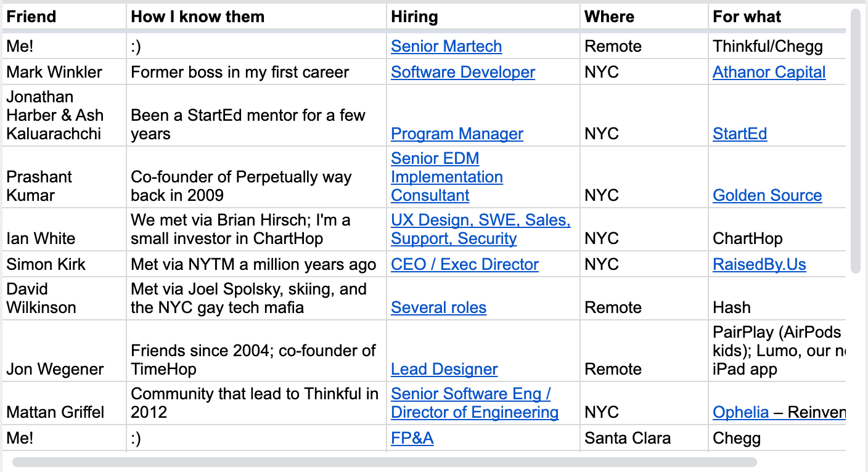The height and width of the screenshot is (472, 868).
Task: Open the Program Manager job link
Action: click(457, 134)
